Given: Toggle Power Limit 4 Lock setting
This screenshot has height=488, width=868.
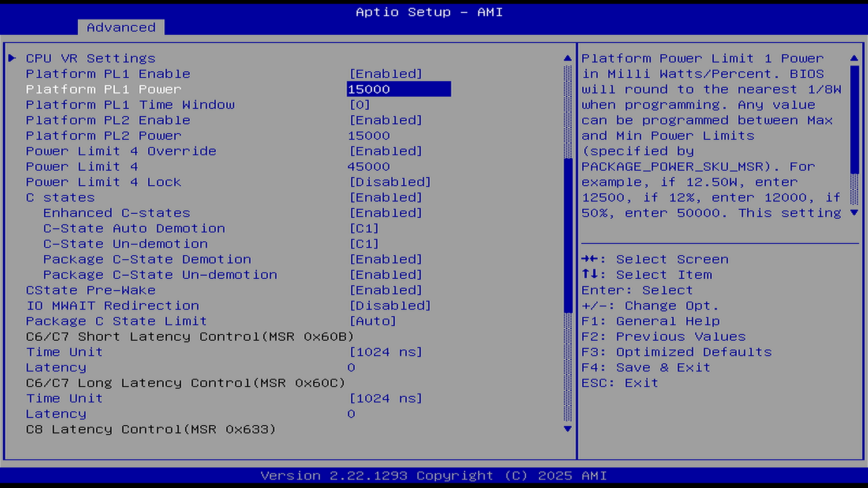Looking at the screenshot, I should [x=390, y=182].
